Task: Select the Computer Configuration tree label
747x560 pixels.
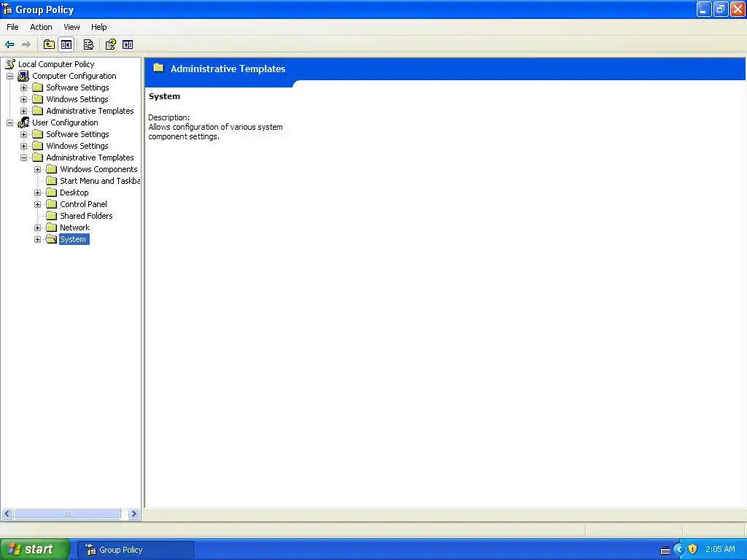Action: coord(74,76)
